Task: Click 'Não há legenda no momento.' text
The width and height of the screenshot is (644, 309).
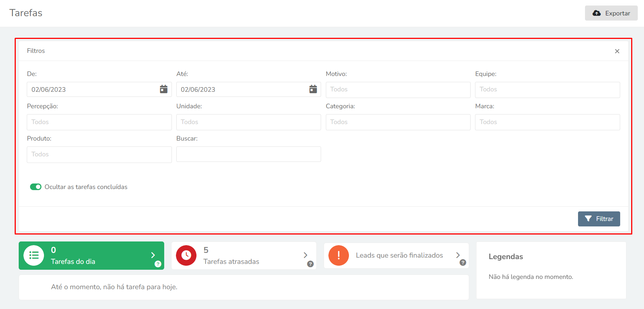Action: point(531,277)
